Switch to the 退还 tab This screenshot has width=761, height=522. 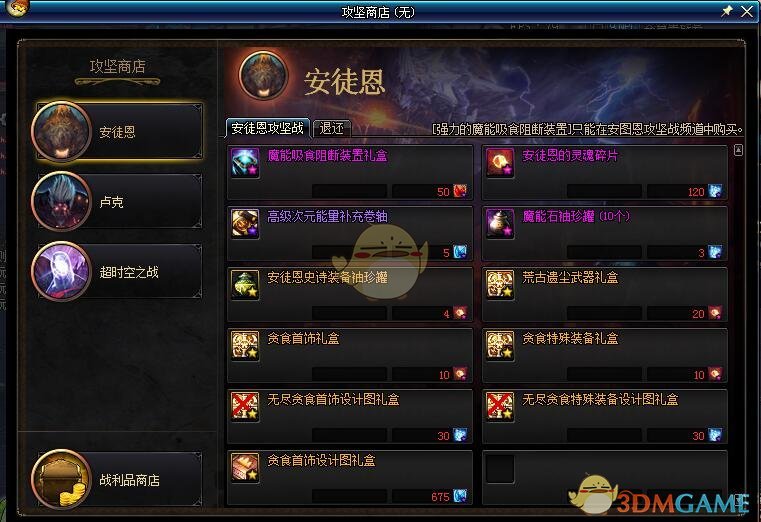point(332,128)
